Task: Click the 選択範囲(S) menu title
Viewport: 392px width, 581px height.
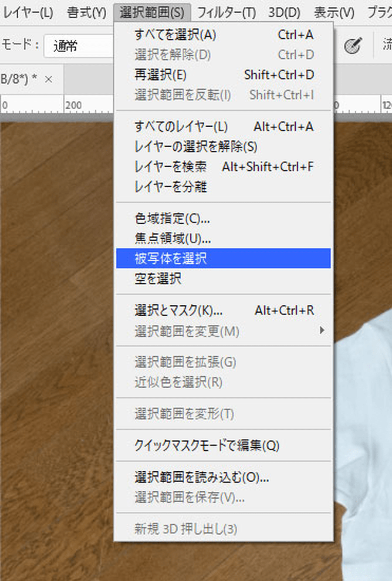Action: click(x=152, y=12)
